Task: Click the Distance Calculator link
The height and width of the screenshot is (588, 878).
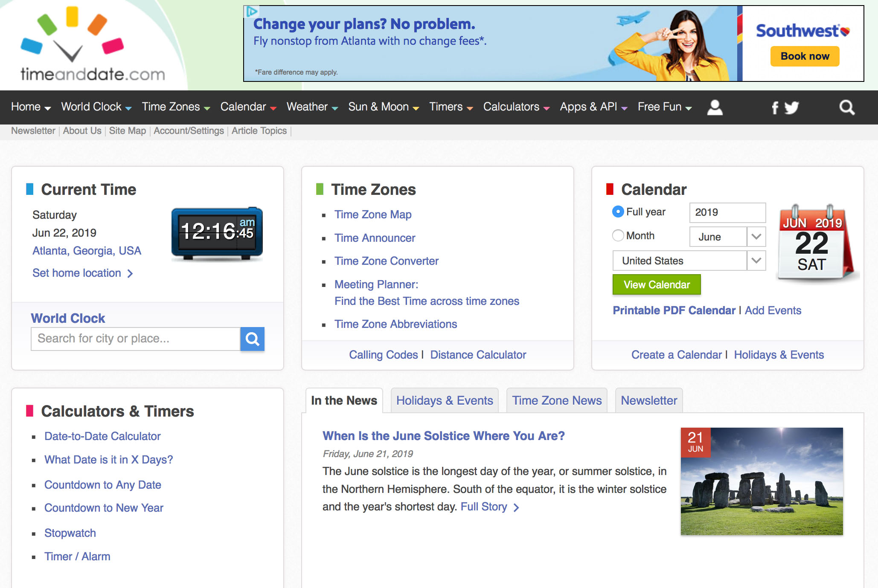Action: click(478, 355)
